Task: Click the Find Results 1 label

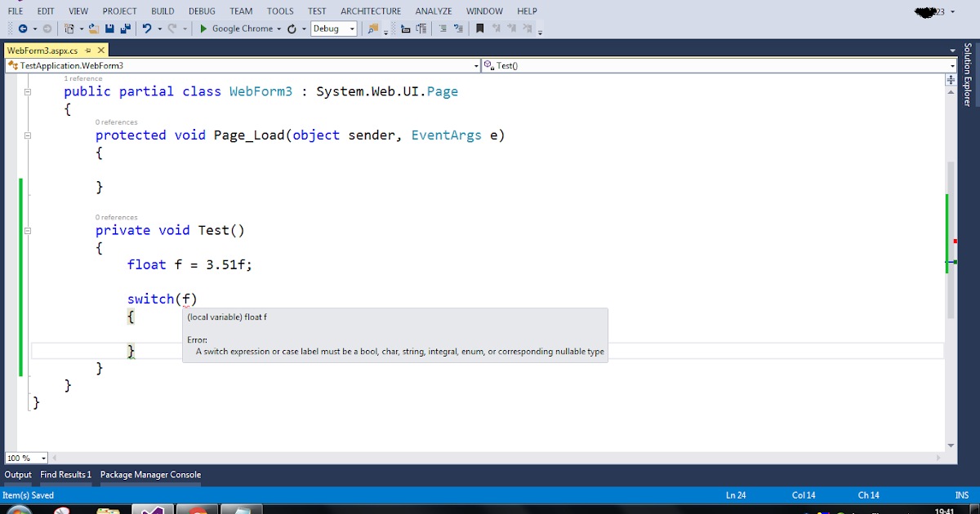Action: point(65,474)
